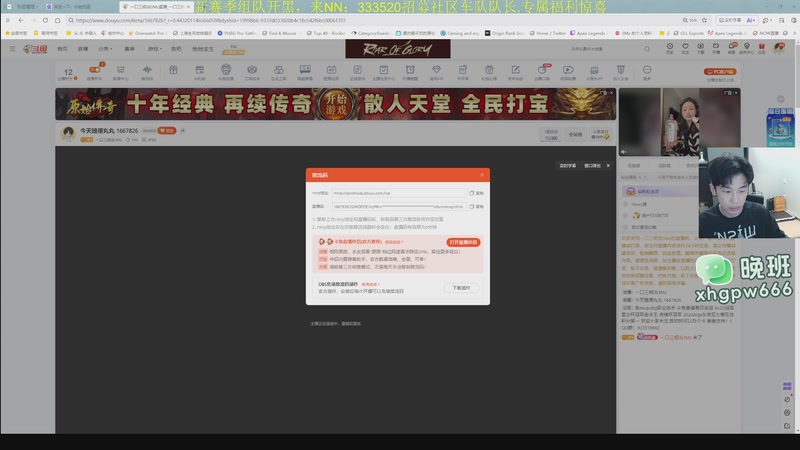Expand the 游戏 dropdown in navigation
The width and height of the screenshot is (800, 450).
point(155,49)
